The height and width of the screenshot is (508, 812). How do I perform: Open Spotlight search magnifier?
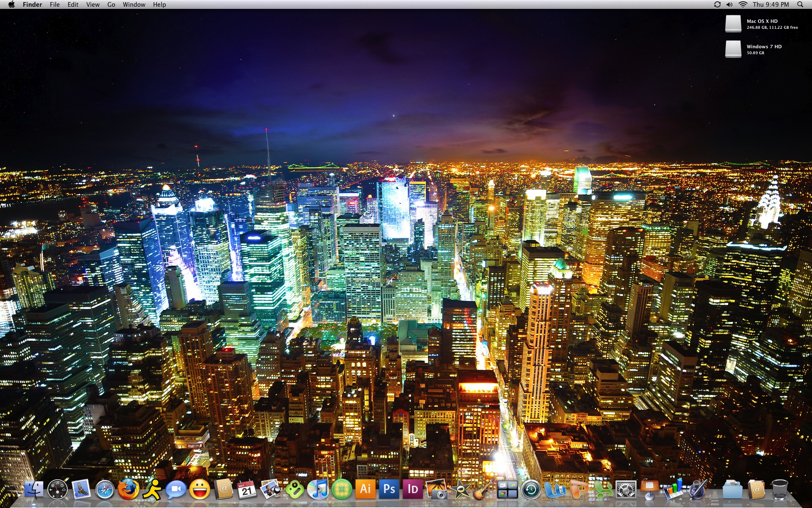800,4
